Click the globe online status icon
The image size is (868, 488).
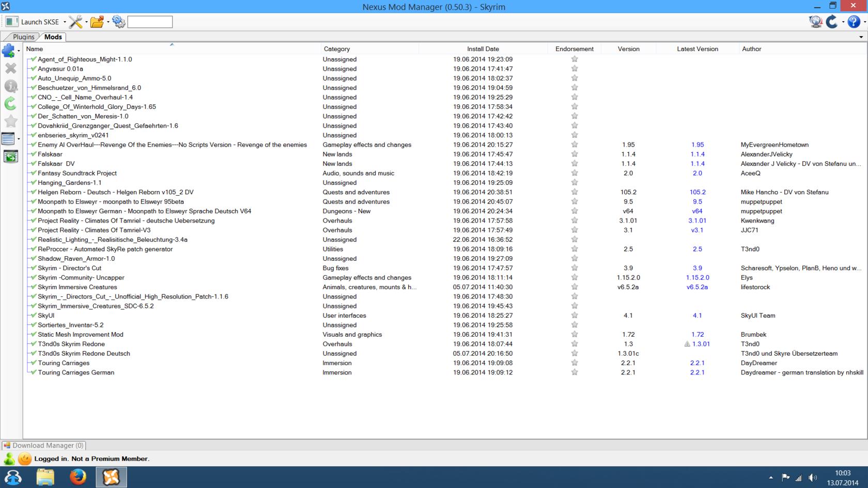815,22
